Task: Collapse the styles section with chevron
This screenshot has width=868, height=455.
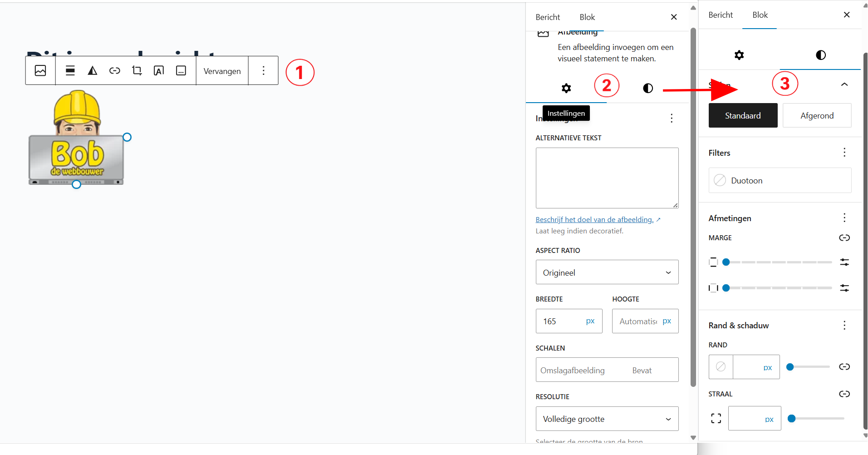Action: (x=844, y=84)
